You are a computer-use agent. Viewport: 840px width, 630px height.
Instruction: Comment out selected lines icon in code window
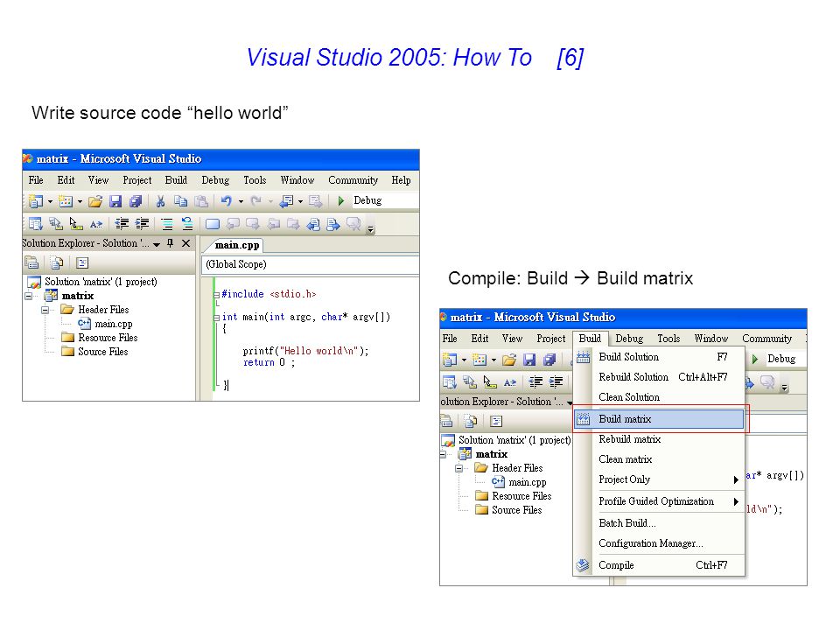(167, 223)
